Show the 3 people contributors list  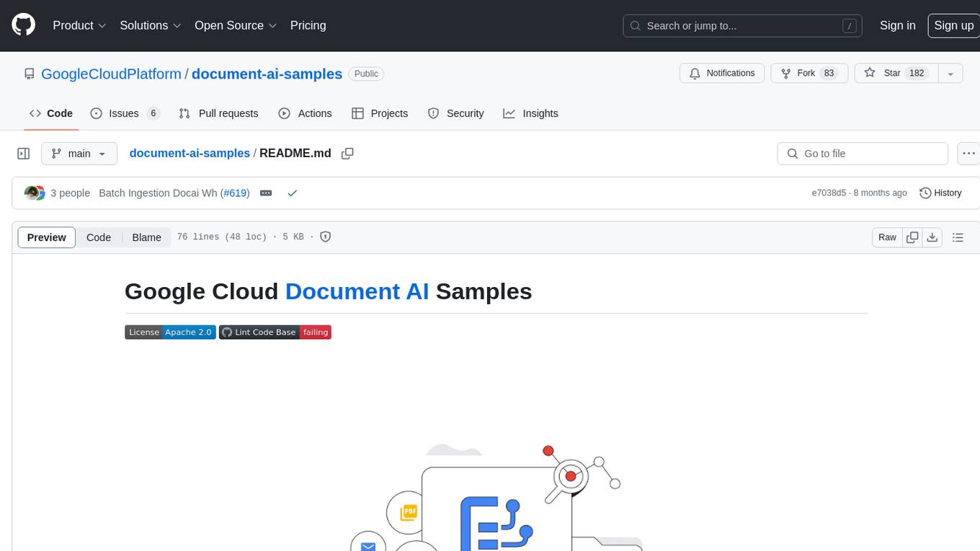[x=70, y=193]
